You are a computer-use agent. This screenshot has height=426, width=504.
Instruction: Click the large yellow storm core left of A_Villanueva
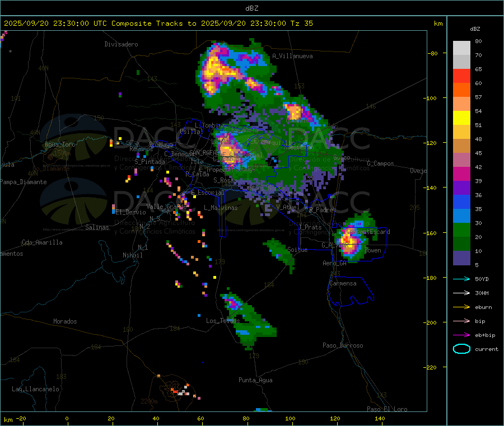tap(214, 68)
